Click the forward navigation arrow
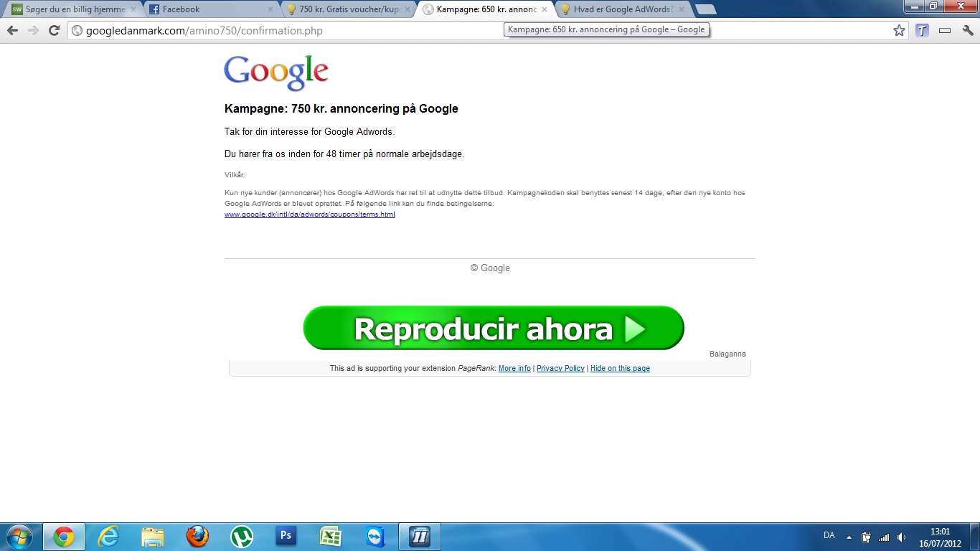The image size is (980, 551). click(x=33, y=30)
